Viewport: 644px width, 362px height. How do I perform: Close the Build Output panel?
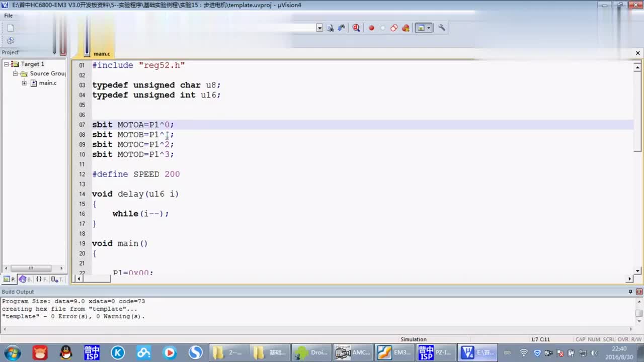click(x=639, y=292)
